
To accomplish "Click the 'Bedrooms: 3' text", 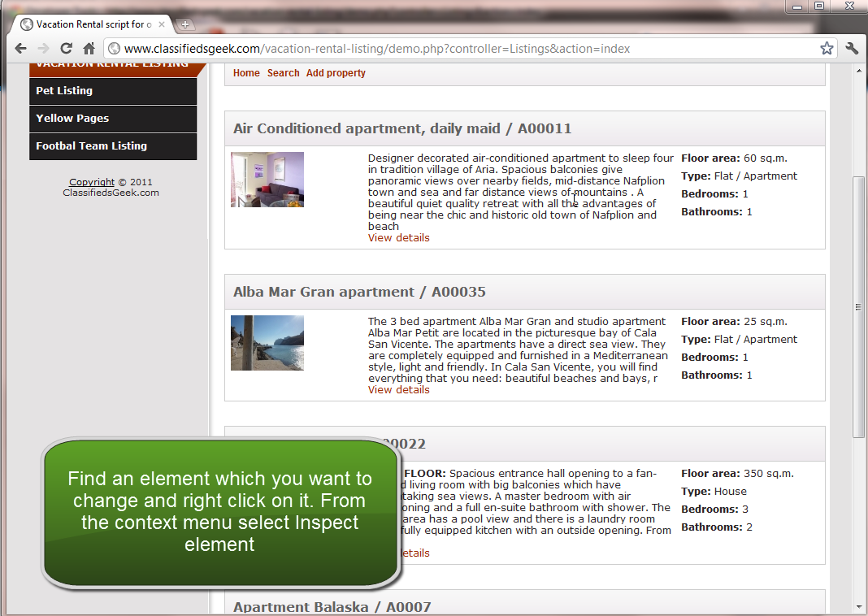I will [x=714, y=510].
